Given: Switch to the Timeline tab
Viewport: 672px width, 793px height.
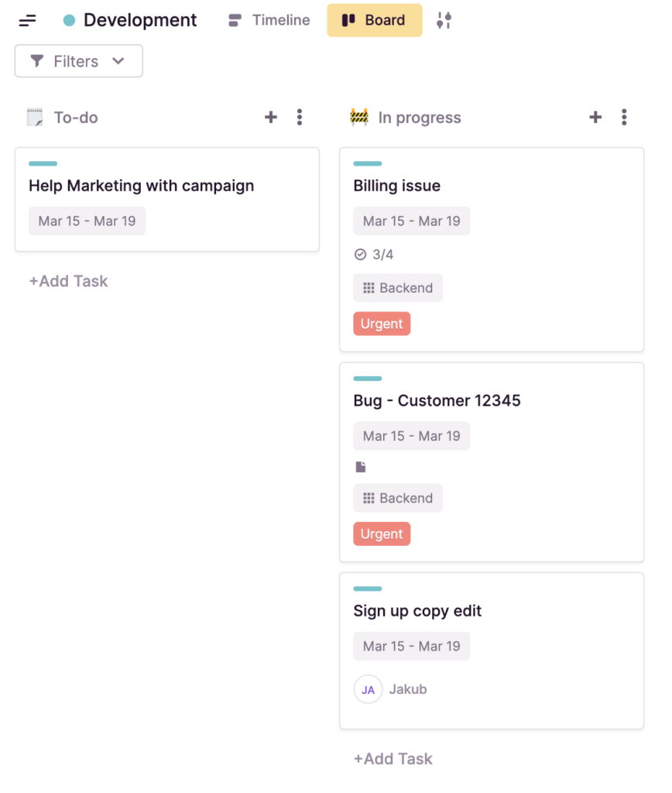Looking at the screenshot, I should [x=269, y=20].
